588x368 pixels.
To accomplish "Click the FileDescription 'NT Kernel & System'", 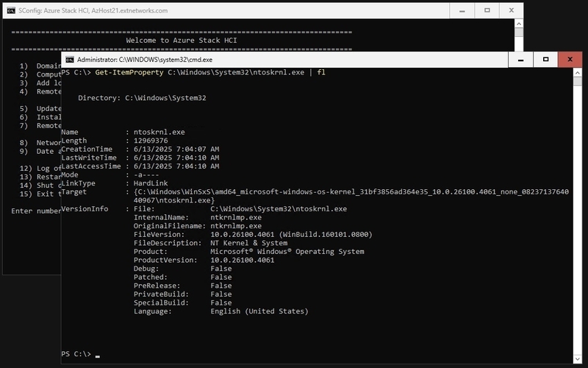I will [x=249, y=243].
